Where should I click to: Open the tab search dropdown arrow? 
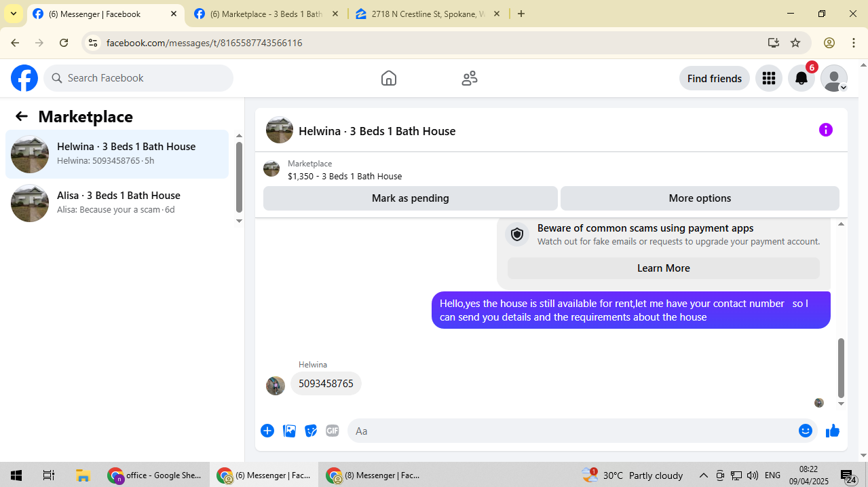pyautogui.click(x=14, y=14)
